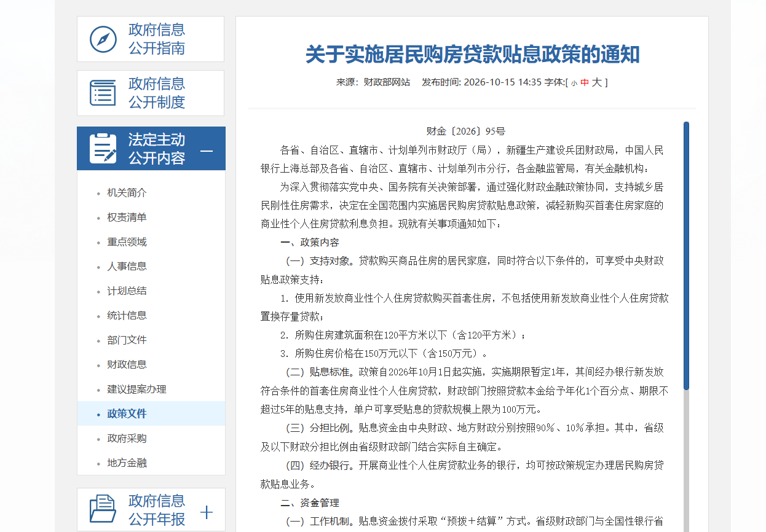Click the article's blue vertical scrollbar
766x532 pixels.
click(686, 255)
